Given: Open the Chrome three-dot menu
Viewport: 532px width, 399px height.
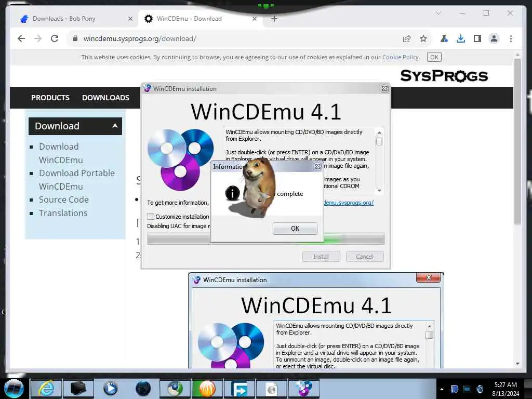Looking at the screenshot, I should pyautogui.click(x=511, y=38).
